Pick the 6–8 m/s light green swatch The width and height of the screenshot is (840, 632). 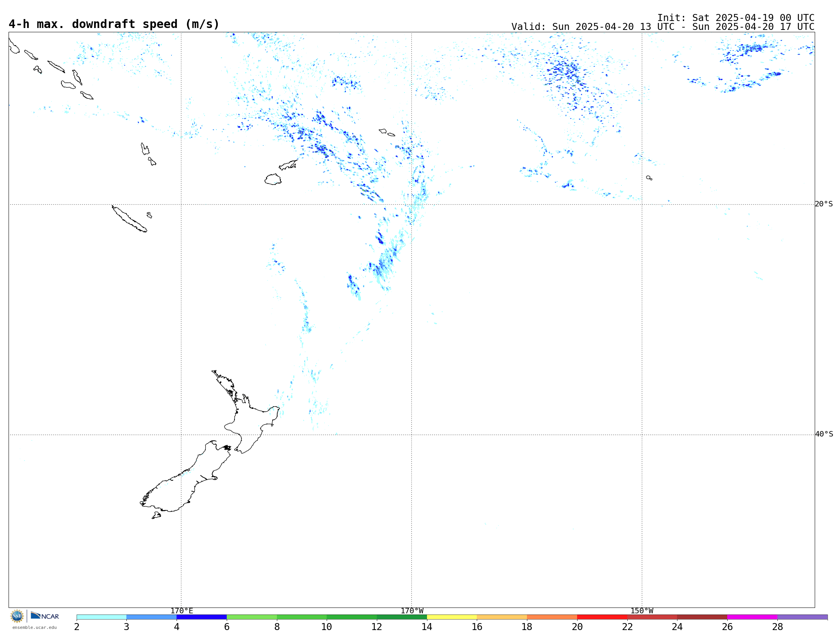[252, 617]
